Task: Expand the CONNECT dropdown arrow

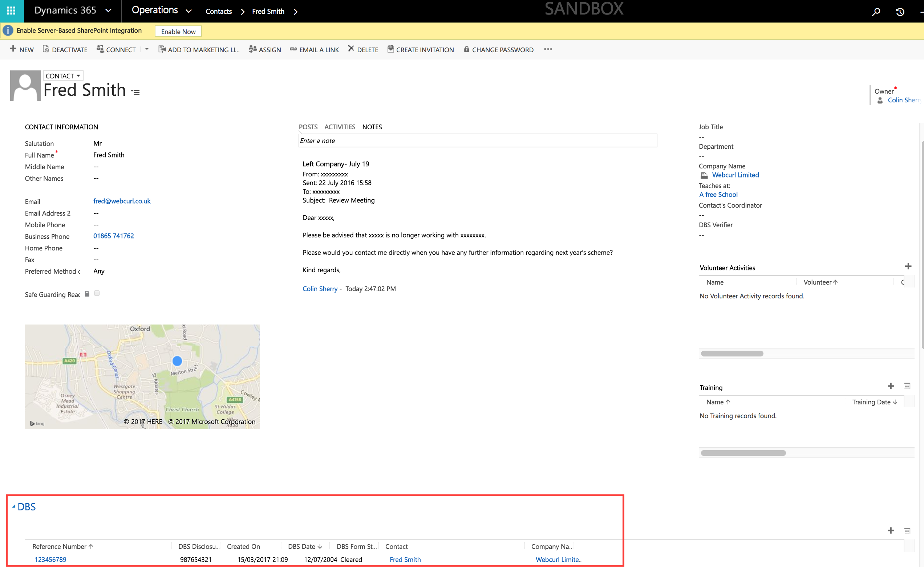Action: coord(147,49)
